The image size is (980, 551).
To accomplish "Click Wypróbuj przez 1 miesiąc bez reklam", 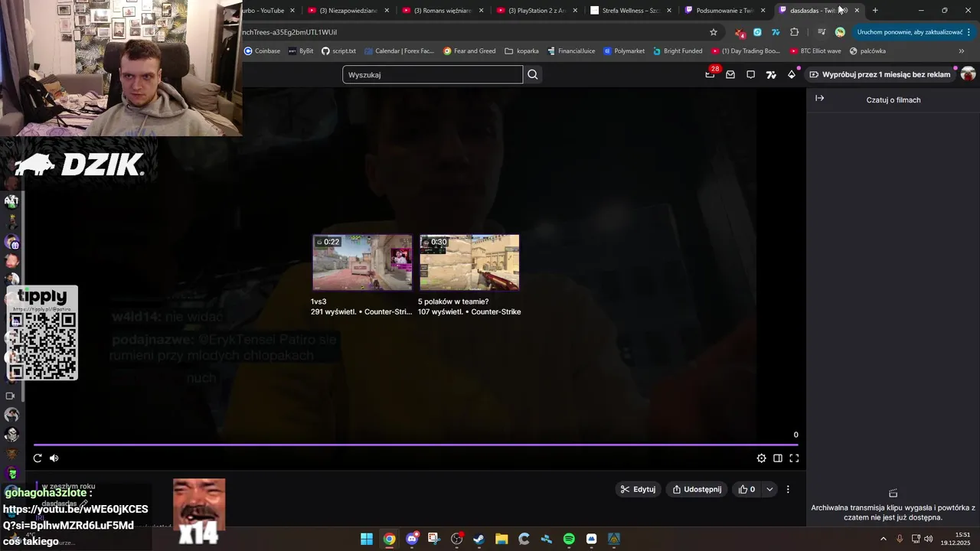I will pos(880,74).
